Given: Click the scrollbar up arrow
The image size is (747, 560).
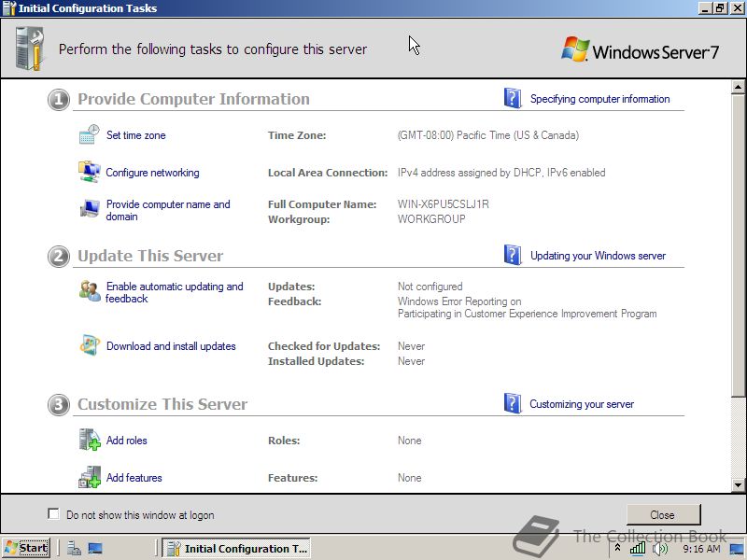Looking at the screenshot, I should pos(738,87).
